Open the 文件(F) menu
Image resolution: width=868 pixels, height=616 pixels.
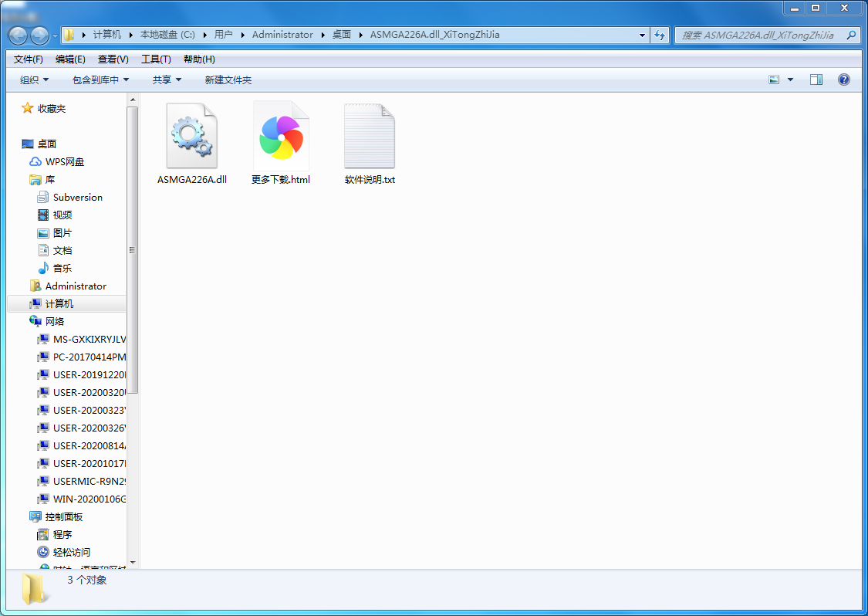(x=29, y=59)
